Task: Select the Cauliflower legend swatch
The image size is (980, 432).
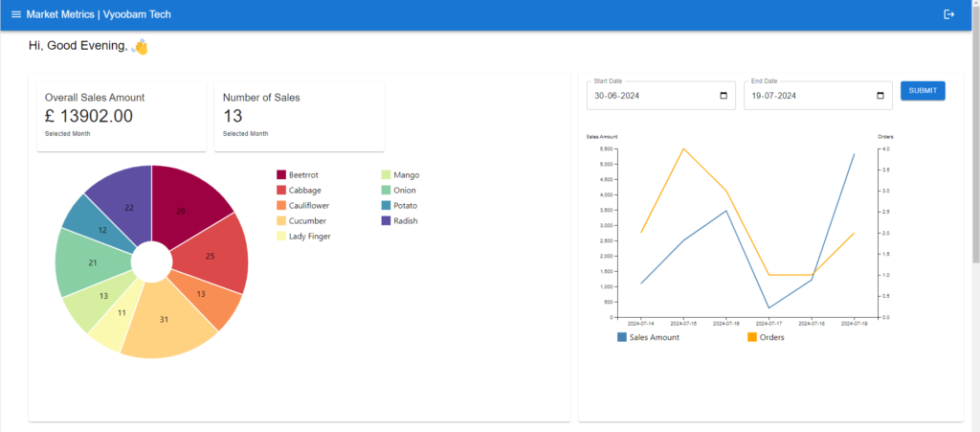Action: pyautogui.click(x=281, y=205)
